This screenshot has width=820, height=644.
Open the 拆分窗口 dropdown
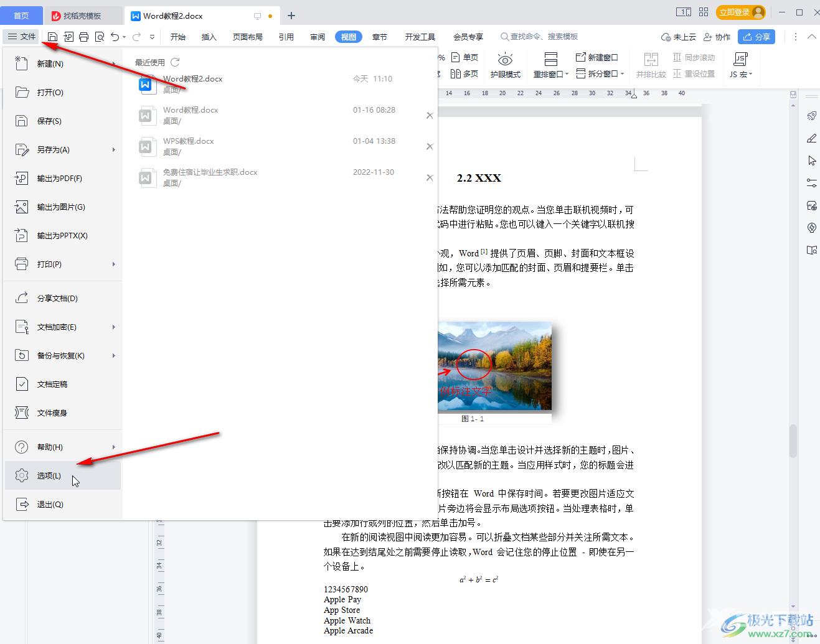click(600, 73)
